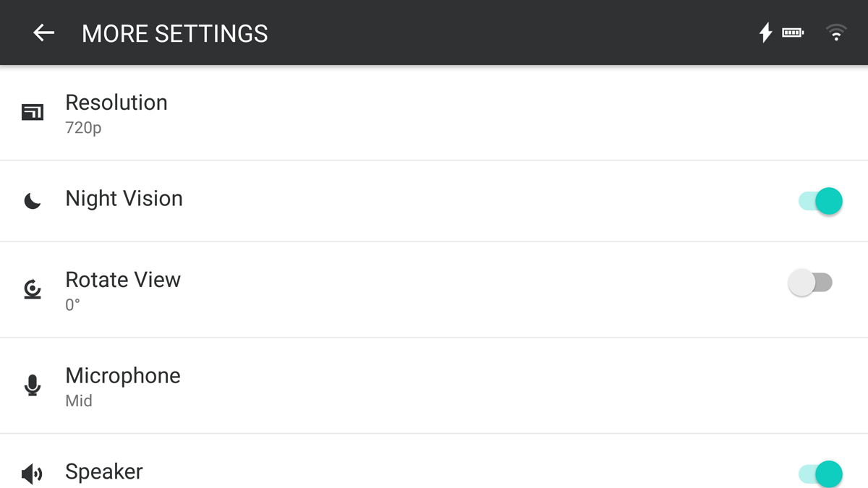Open the 0° rotation value option
The width and height of the screenshot is (868, 488).
coord(72,305)
